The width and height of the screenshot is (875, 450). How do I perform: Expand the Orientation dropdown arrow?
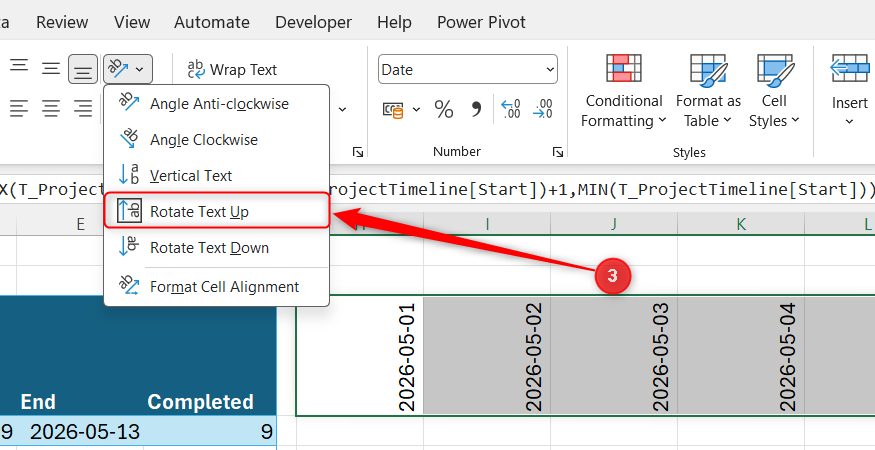click(x=140, y=69)
